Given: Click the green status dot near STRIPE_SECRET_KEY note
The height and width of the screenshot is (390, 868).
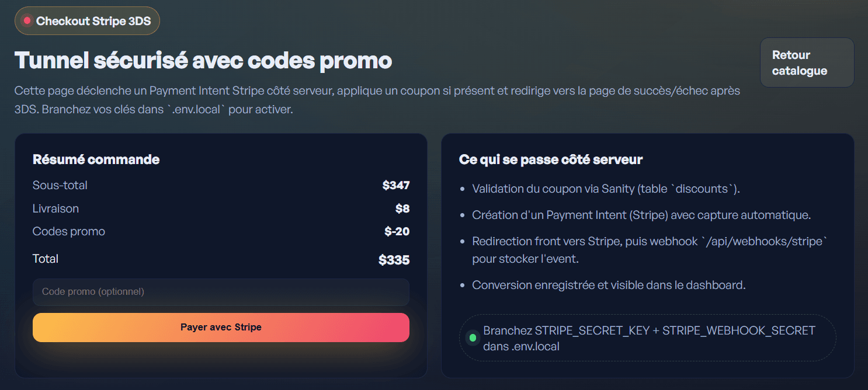Looking at the screenshot, I should point(473,338).
